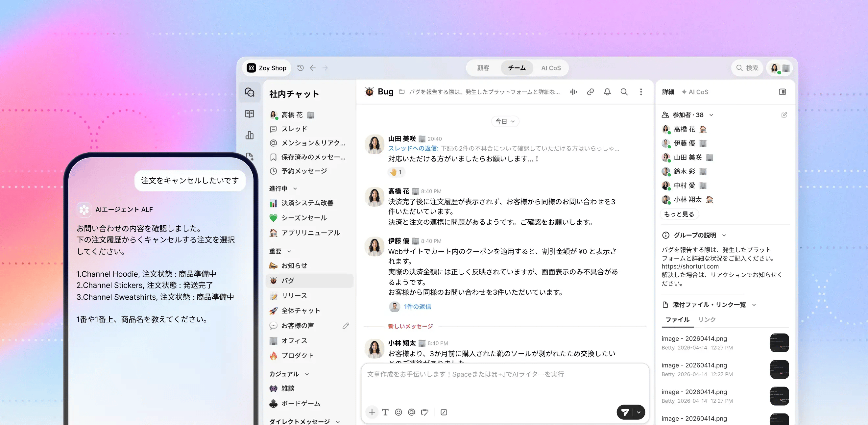Click the もっと見る button
The height and width of the screenshot is (425, 868).
click(679, 214)
